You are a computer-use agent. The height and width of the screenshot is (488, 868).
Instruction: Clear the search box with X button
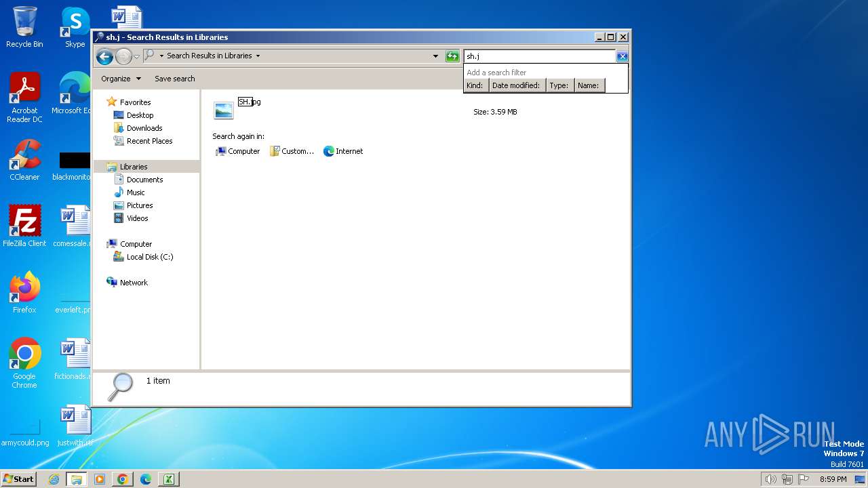point(622,56)
